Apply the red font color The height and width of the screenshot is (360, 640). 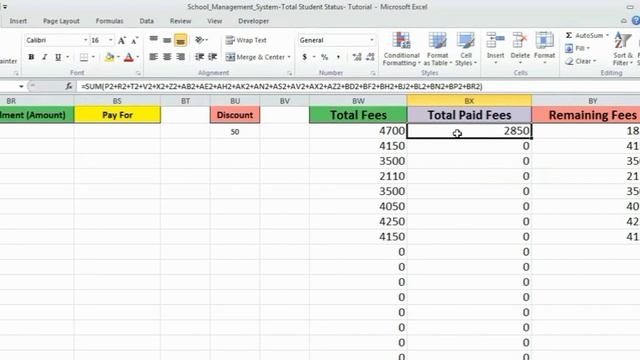tap(129, 57)
